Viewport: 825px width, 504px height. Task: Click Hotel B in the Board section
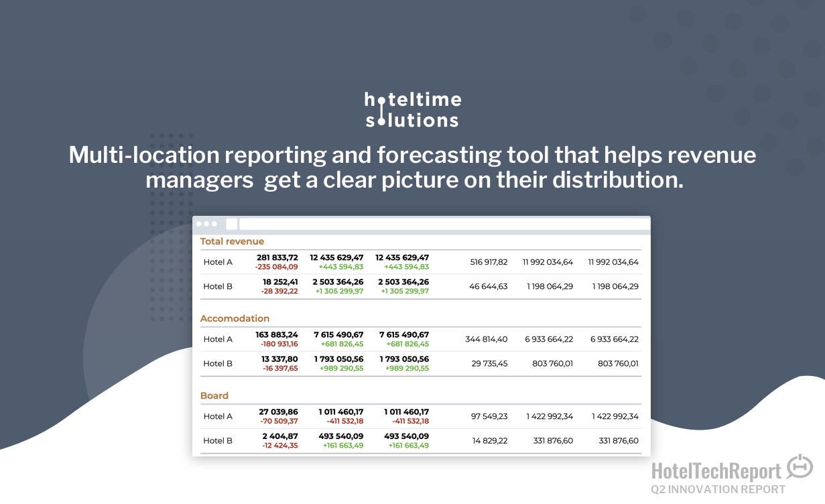coord(218,440)
